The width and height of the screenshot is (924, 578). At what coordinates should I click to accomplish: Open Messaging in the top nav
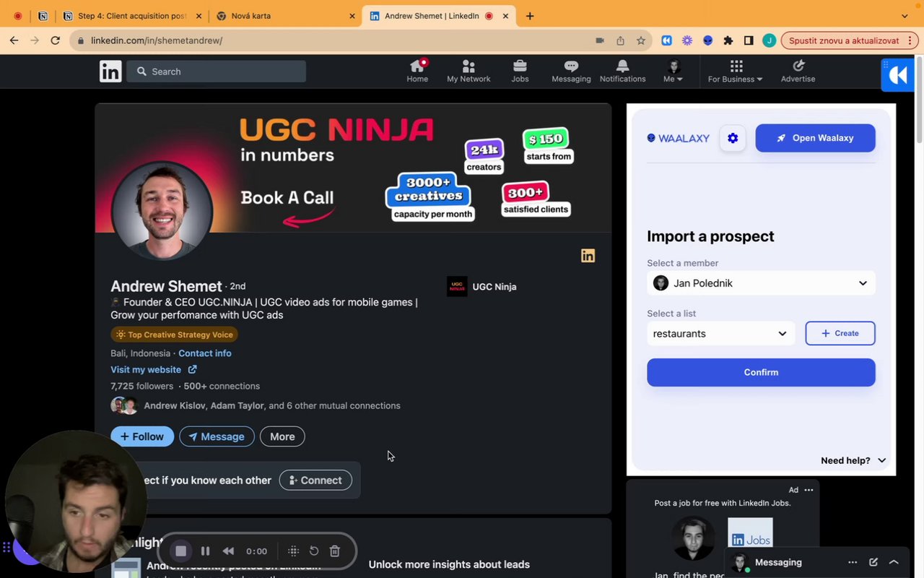pos(571,71)
